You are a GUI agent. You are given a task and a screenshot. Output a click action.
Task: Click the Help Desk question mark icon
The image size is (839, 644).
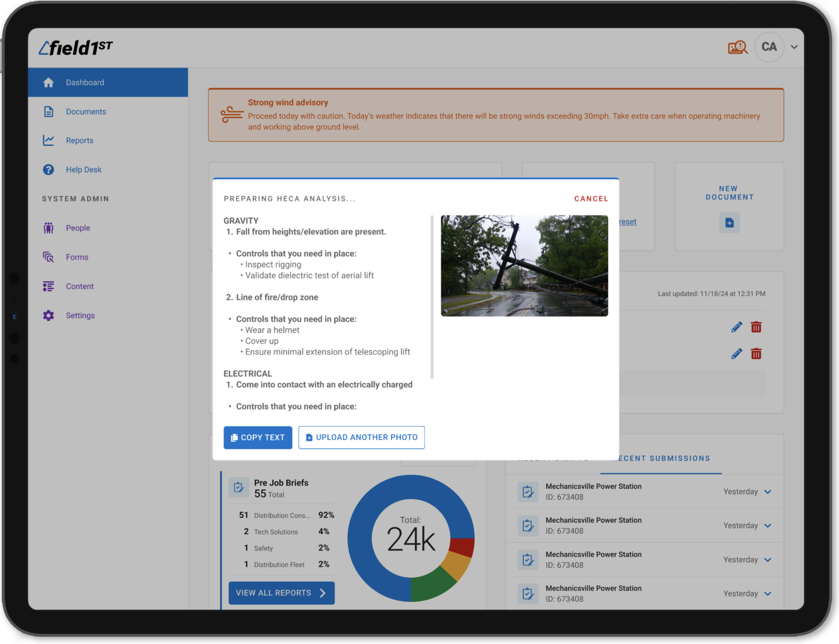[x=49, y=169]
